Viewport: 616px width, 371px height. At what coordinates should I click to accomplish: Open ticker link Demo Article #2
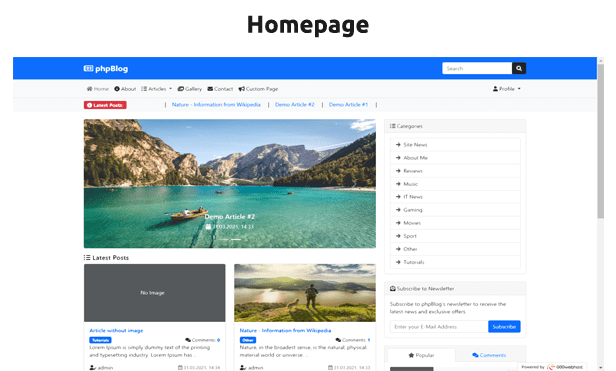(295, 105)
